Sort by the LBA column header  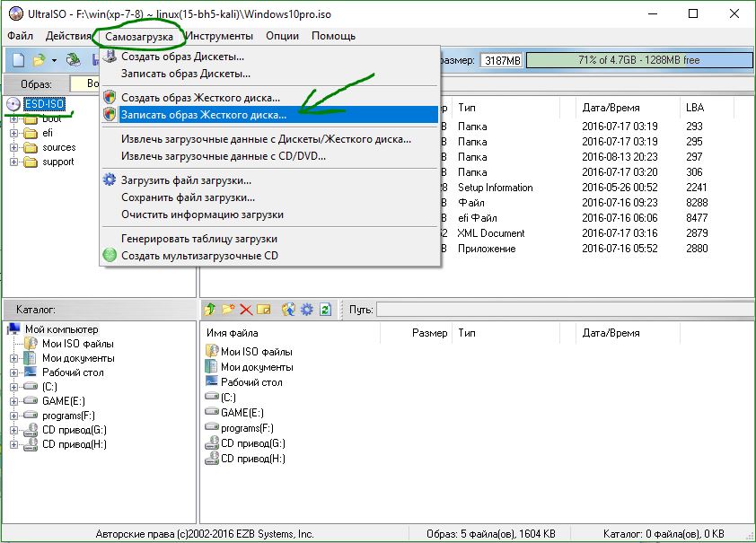click(707, 108)
